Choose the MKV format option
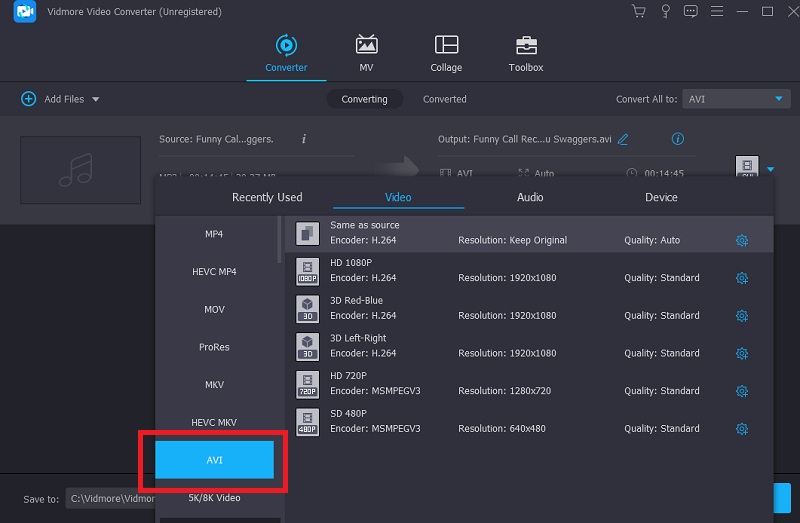 coord(214,385)
